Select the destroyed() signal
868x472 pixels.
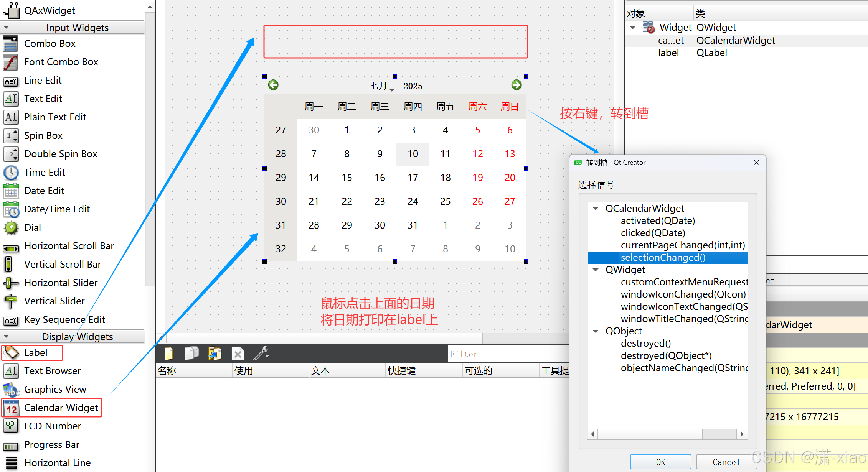click(x=646, y=344)
